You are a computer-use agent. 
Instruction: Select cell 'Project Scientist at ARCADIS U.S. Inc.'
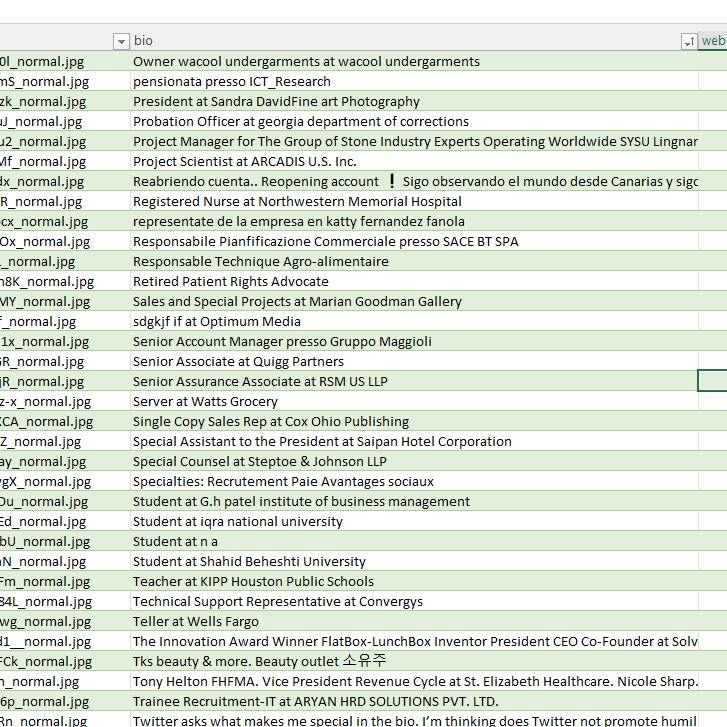tap(414, 161)
